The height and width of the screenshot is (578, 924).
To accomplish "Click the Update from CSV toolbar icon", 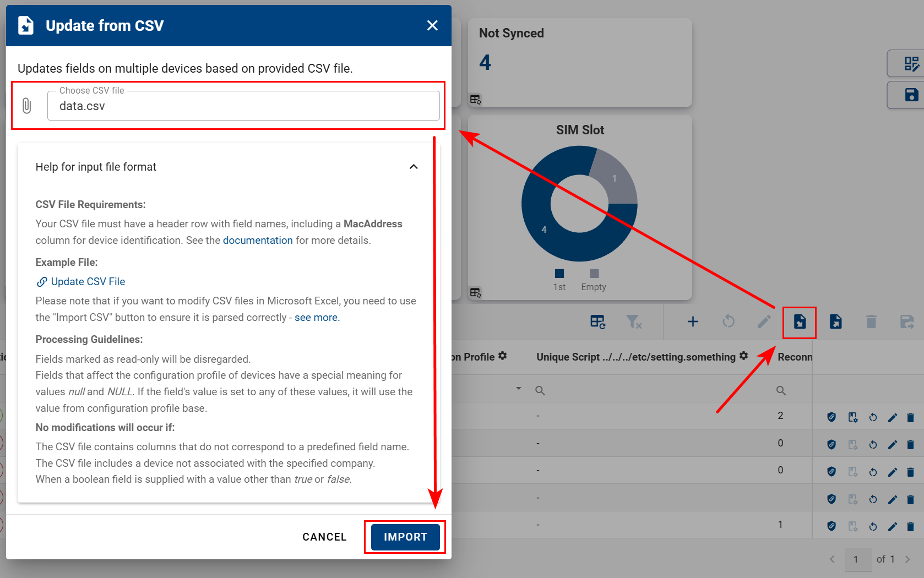I will 800,322.
